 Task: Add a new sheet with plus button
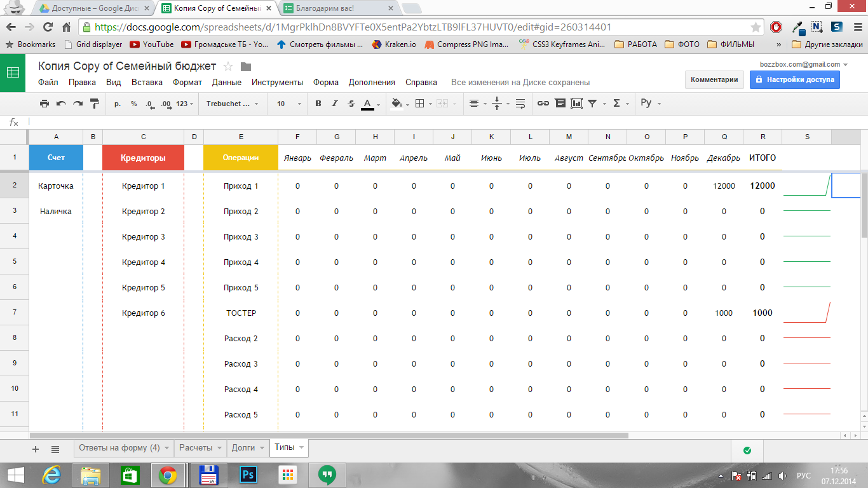coord(36,449)
